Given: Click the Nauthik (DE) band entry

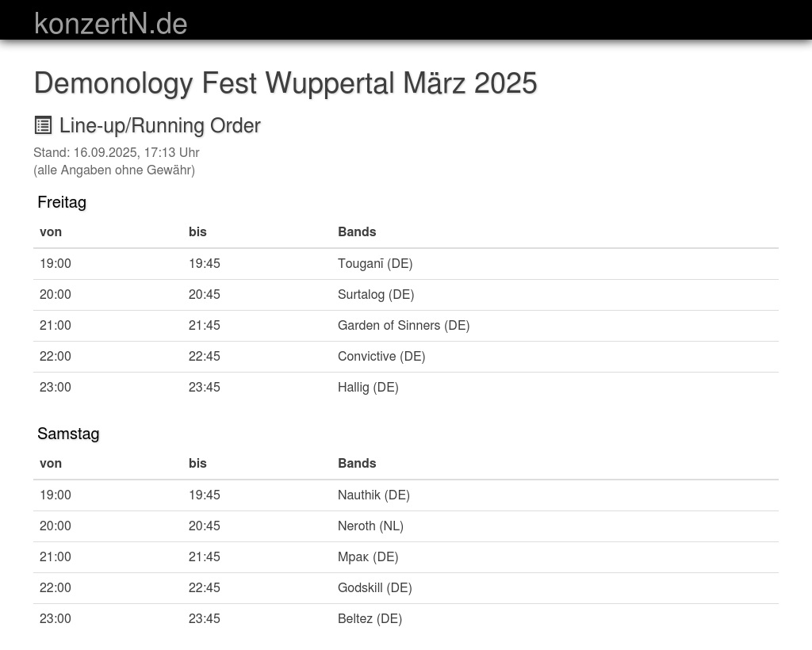Looking at the screenshot, I should pyautogui.click(x=373, y=495).
